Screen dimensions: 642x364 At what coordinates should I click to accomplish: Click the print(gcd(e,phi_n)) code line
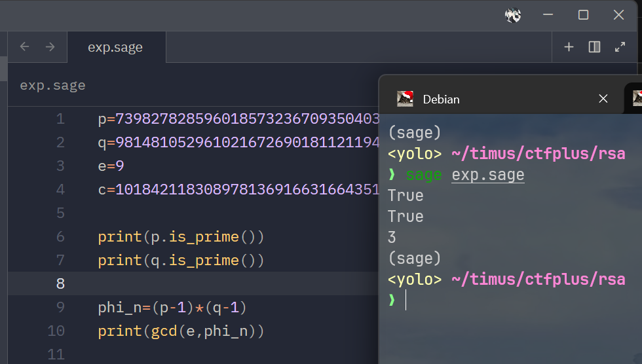pos(181,331)
